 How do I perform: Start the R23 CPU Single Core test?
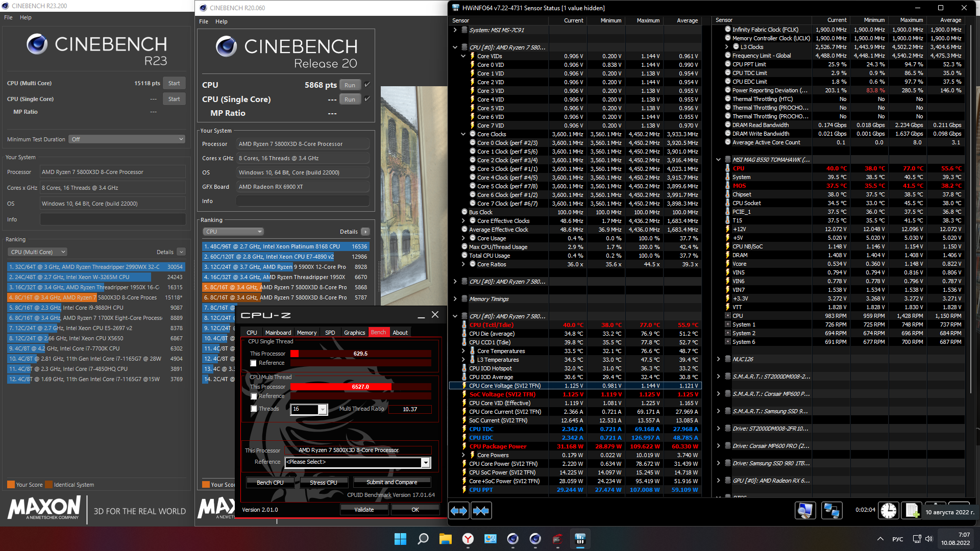pos(174,99)
